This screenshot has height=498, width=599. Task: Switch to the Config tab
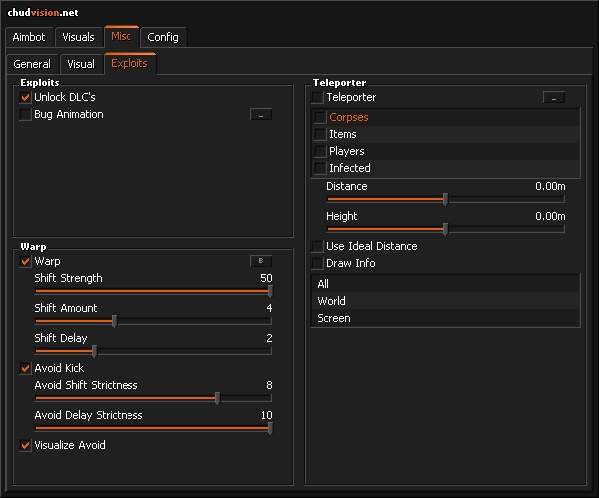pyautogui.click(x=163, y=37)
